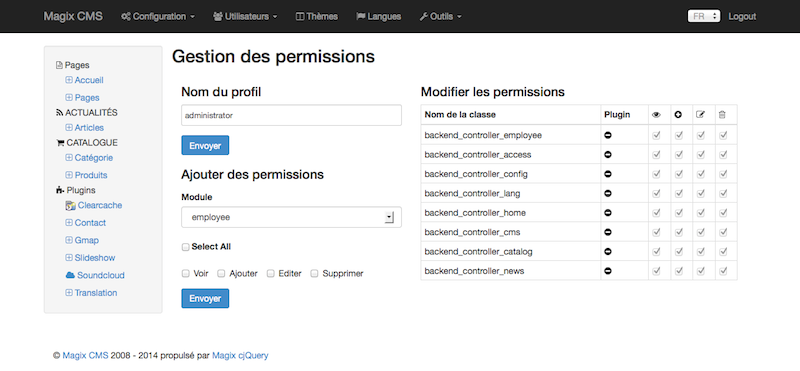Click the minus plugin icon for backend_controller_home
Viewport: 800px width, 371px height.
[x=608, y=213]
